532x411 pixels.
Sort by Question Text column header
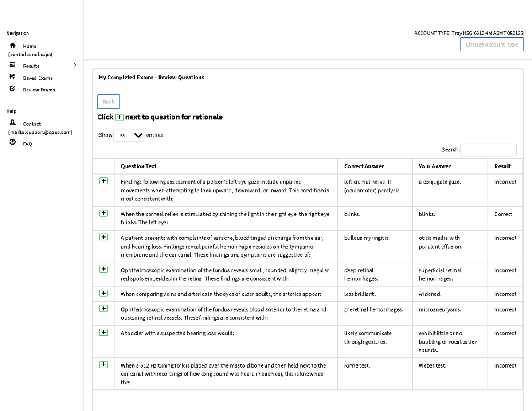coord(139,166)
